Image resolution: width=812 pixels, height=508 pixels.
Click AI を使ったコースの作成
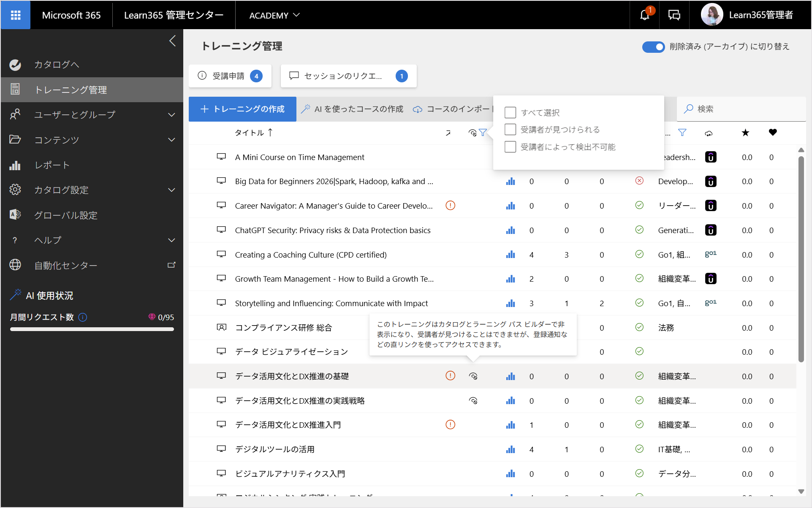pos(352,109)
